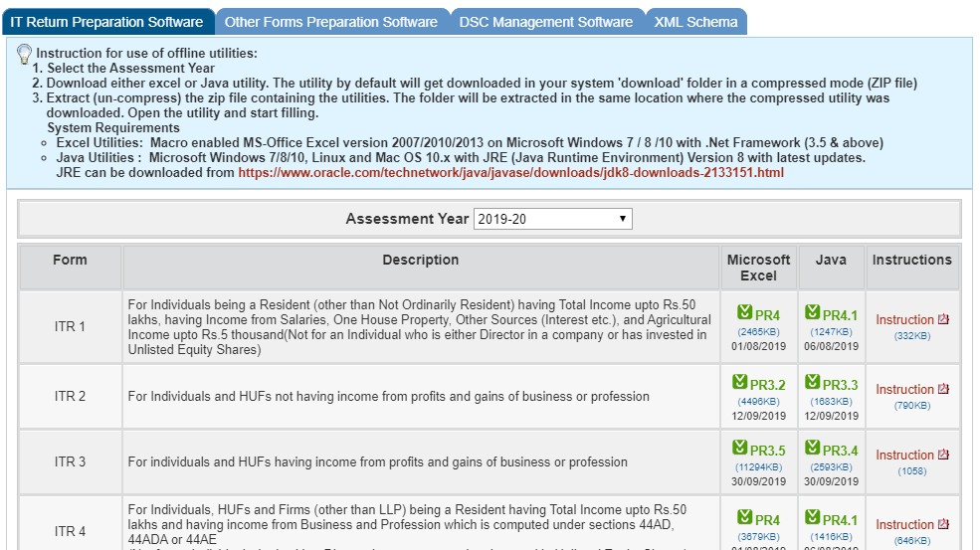Click the lightbulb instruction icon
Screen dimensions: 980x550
(24, 54)
